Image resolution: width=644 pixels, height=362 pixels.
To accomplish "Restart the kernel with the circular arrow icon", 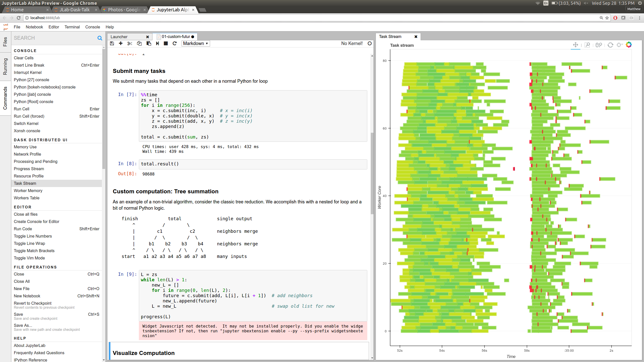I will coord(175,43).
